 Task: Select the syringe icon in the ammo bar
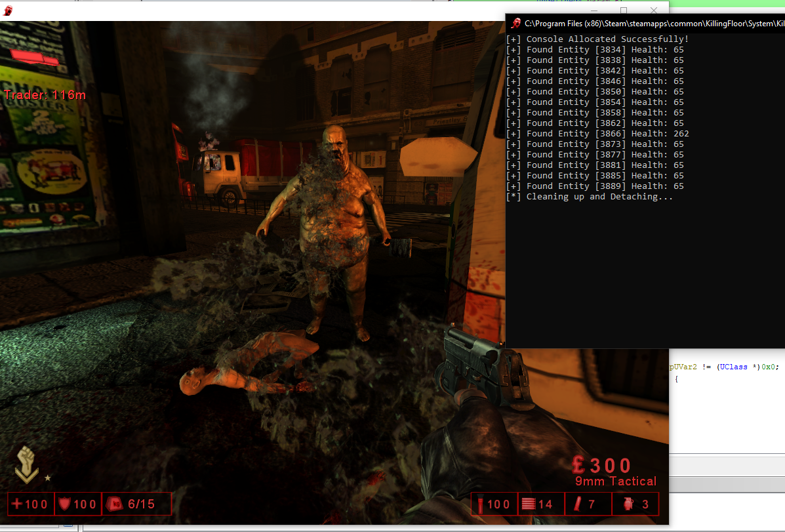[479, 504]
